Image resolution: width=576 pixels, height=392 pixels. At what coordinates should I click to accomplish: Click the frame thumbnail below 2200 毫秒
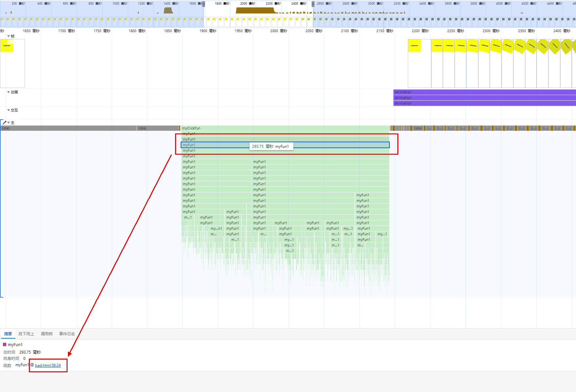(x=419, y=63)
